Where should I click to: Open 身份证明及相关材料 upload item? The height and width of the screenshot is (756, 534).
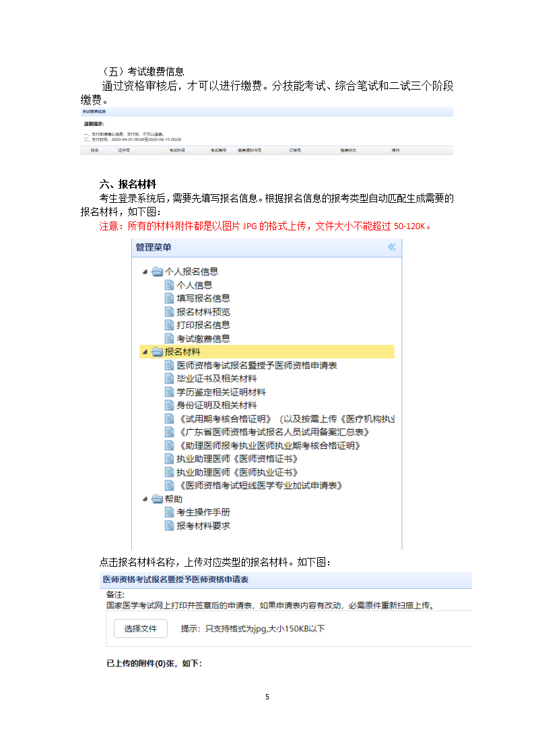pyautogui.click(x=216, y=405)
